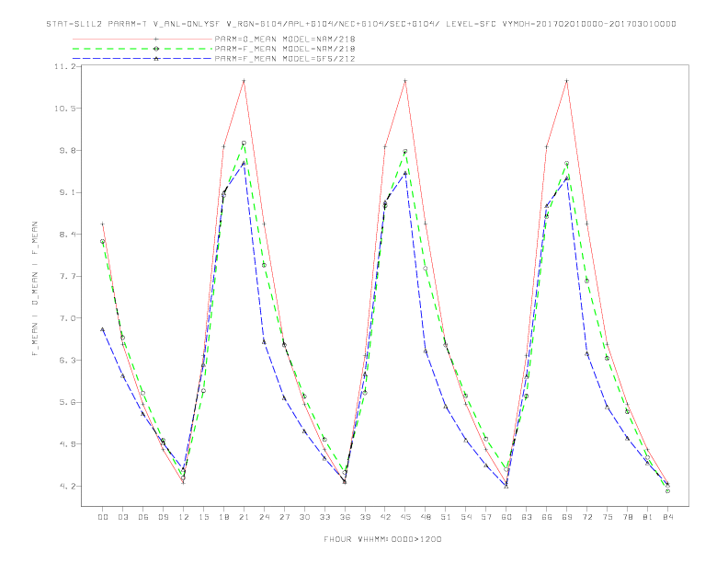Click the x-axis tick label 60
This screenshot has height=563, width=728.
click(506, 517)
